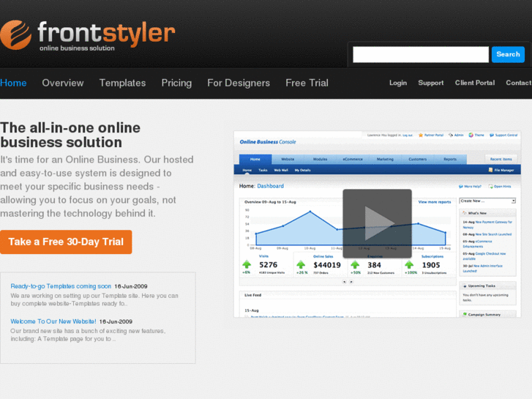The width and height of the screenshot is (532, 399).
Task: Open the Templates page
Action: click(x=122, y=83)
